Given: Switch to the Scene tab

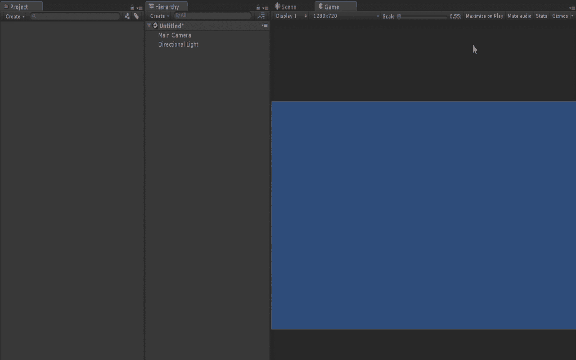Looking at the screenshot, I should click(286, 7).
